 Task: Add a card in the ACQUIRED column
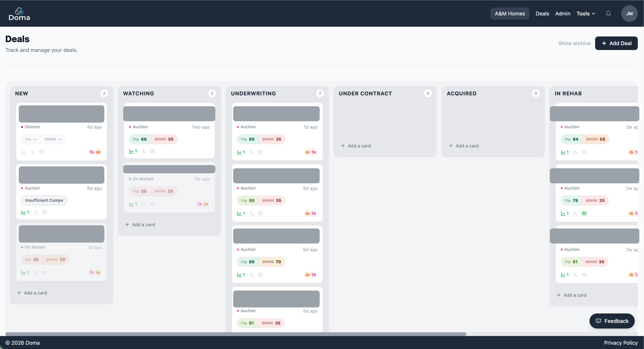(x=464, y=146)
